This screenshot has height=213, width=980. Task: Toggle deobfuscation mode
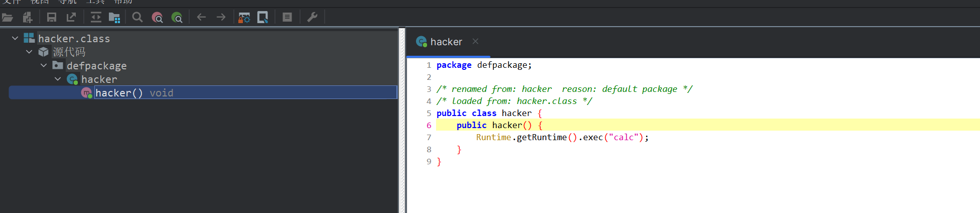(x=244, y=18)
